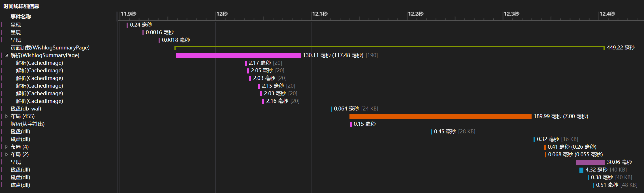Expand the 布局 (455) row

(x=6, y=116)
